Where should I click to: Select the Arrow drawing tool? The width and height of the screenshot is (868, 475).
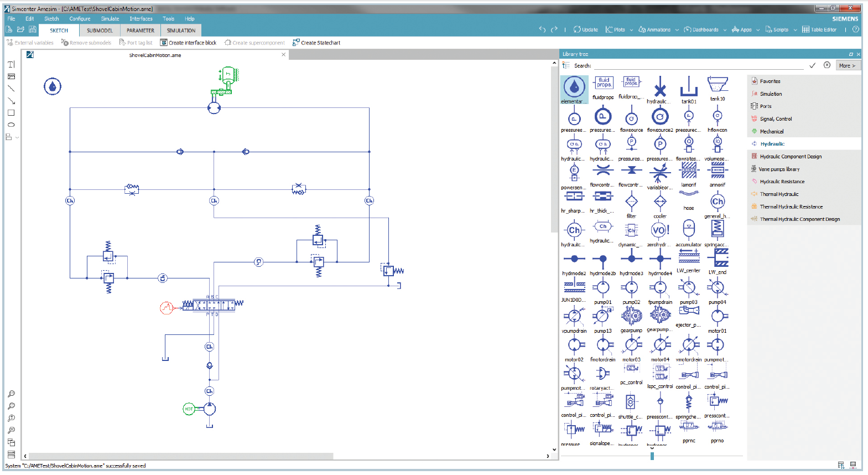pos(11,101)
